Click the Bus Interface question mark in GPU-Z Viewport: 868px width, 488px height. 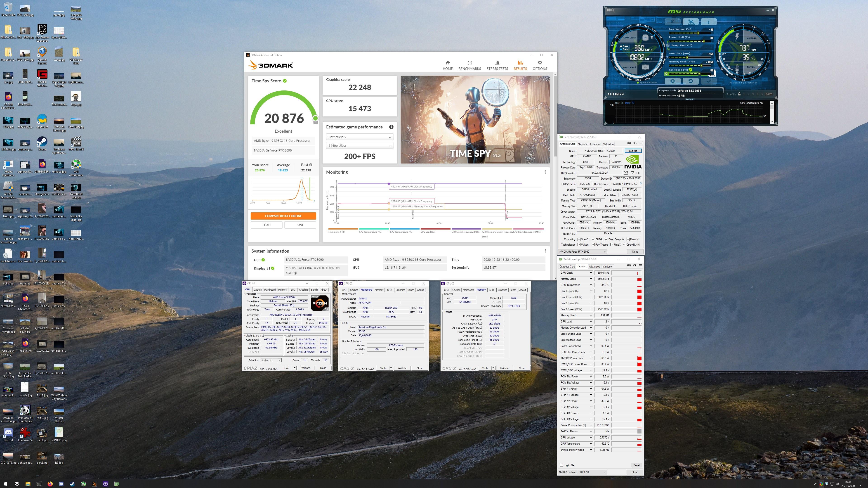(641, 184)
